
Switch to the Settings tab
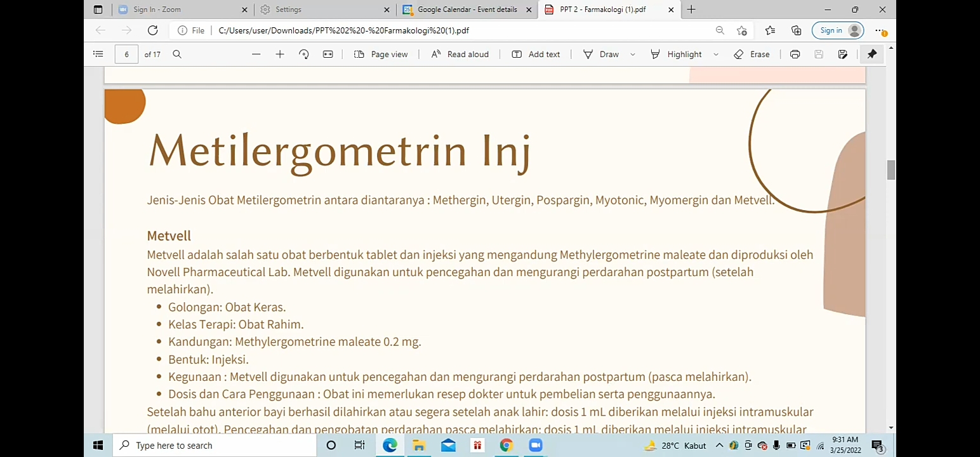coord(324,10)
